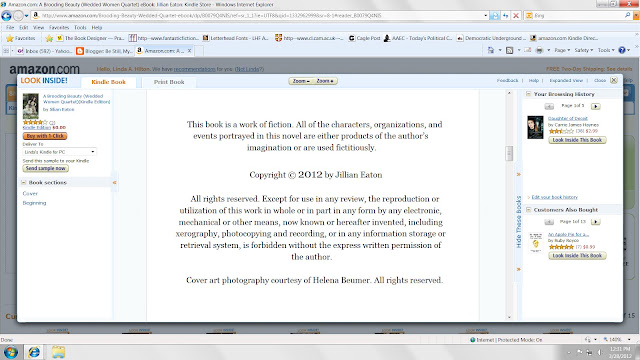The width and height of the screenshot is (640, 360).
Task: Click the Internet Explorer taskbar icon
Action: tap(34, 352)
